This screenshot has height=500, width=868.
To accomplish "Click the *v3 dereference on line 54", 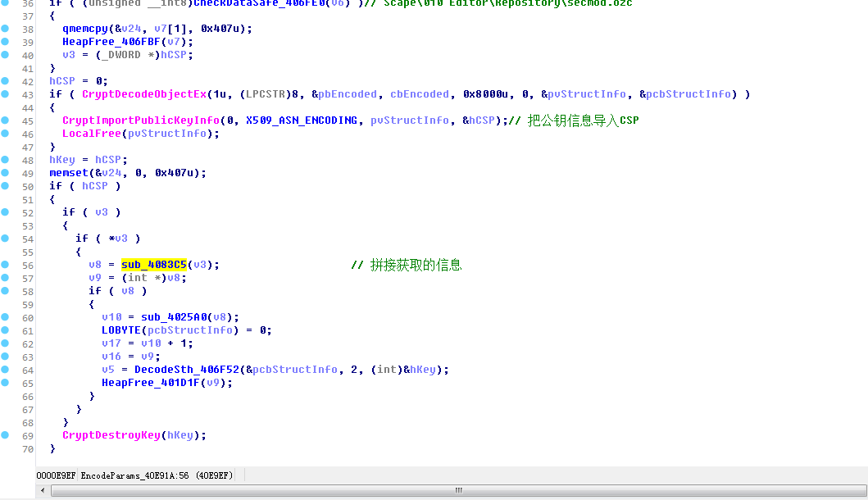I will click(118, 238).
